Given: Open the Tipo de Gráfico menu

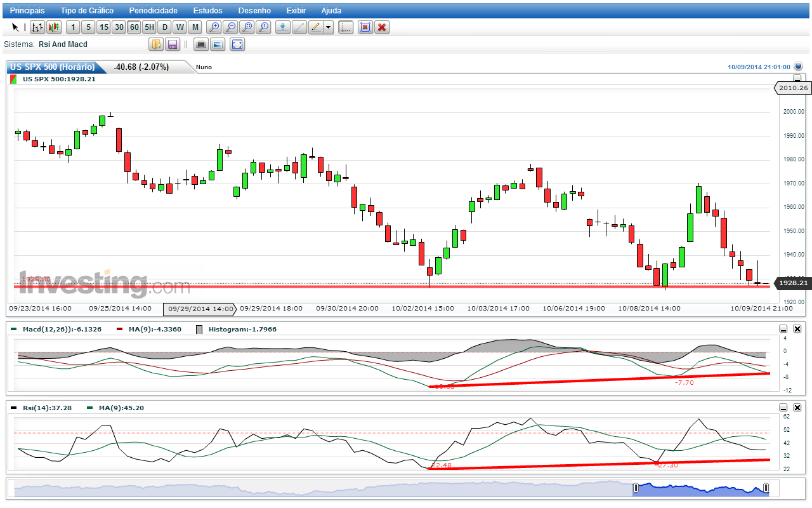Looking at the screenshot, I should [x=87, y=11].
